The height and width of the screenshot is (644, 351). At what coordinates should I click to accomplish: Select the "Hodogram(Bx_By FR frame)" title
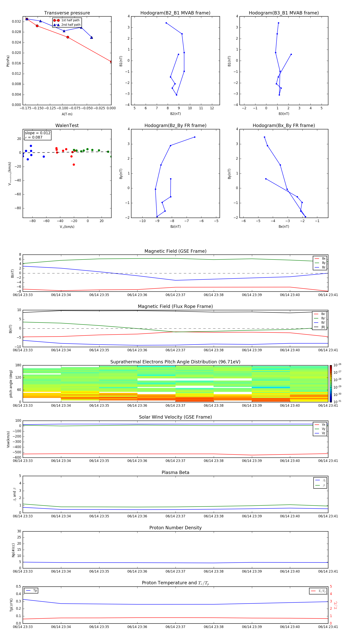click(x=284, y=125)
